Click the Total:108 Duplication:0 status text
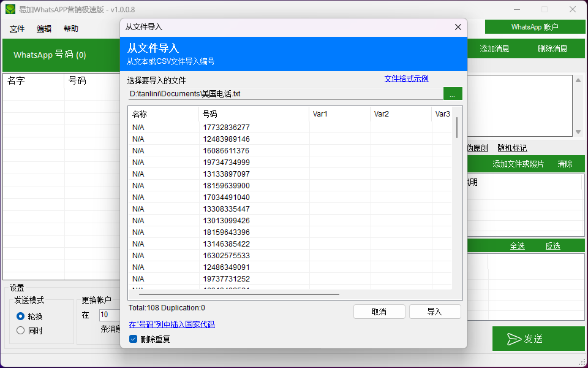 point(167,308)
